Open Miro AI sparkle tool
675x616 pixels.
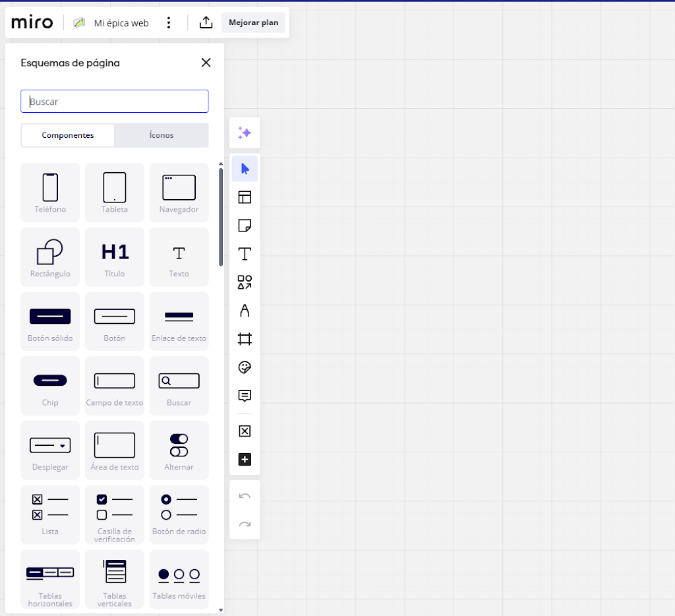tap(245, 133)
